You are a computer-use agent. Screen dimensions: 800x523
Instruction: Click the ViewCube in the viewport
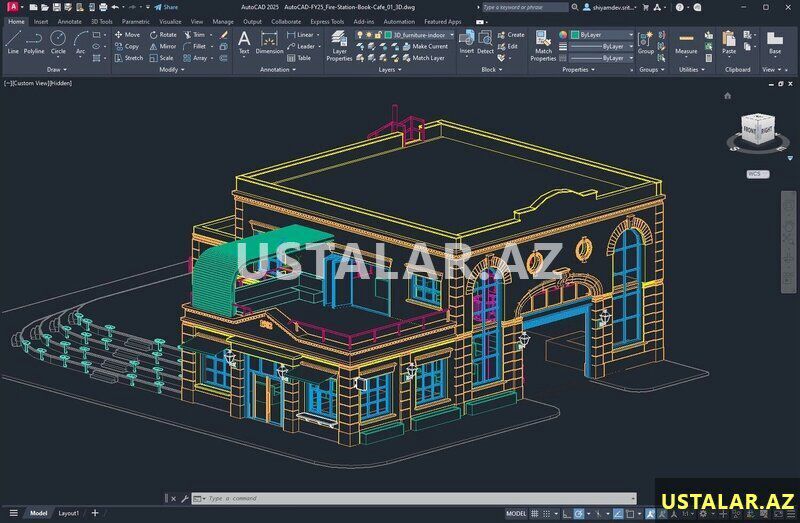(x=758, y=131)
